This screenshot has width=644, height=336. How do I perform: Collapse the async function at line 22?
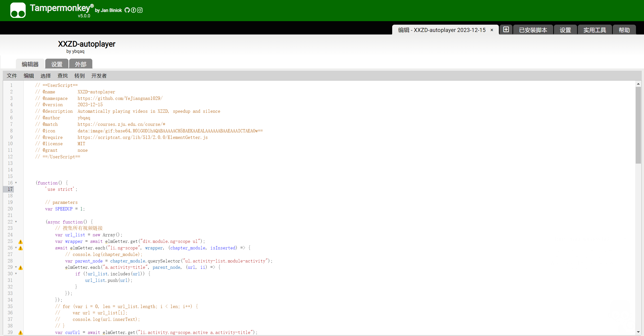click(x=16, y=222)
